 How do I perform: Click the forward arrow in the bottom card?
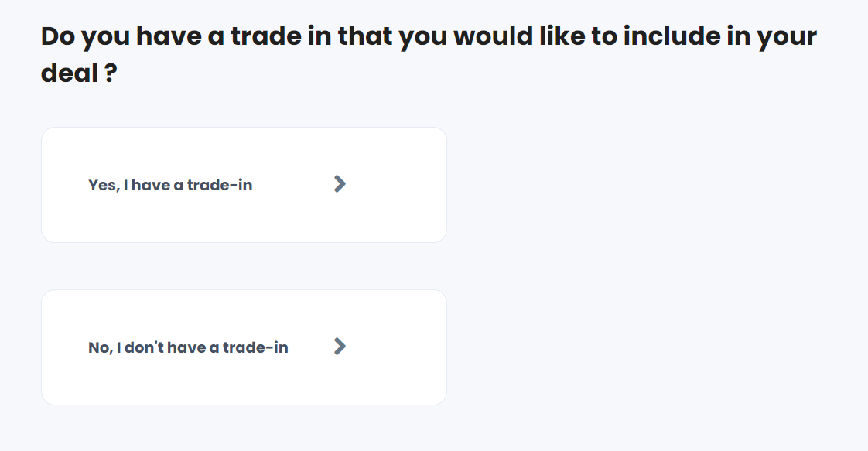pyautogui.click(x=339, y=347)
